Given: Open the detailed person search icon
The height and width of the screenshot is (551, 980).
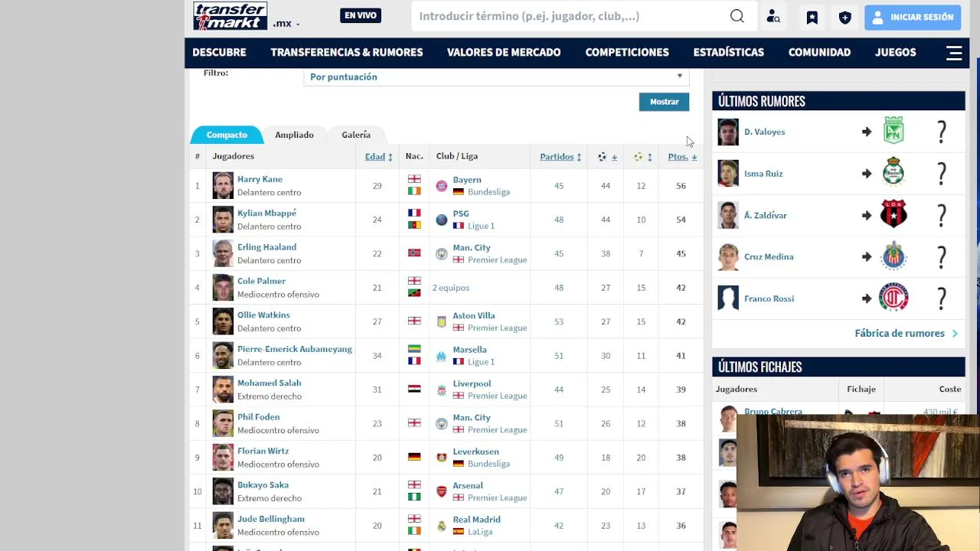Looking at the screenshot, I should point(773,17).
